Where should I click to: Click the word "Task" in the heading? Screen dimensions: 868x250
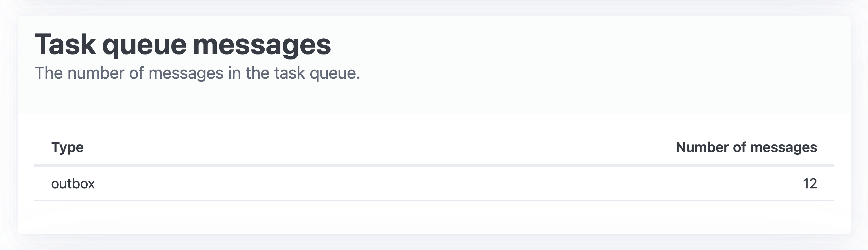65,45
